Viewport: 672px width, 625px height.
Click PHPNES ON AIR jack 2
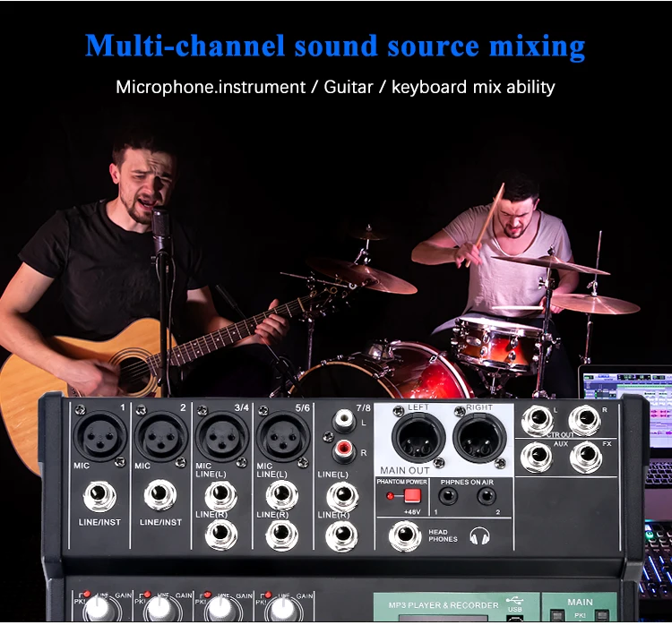[x=487, y=497]
